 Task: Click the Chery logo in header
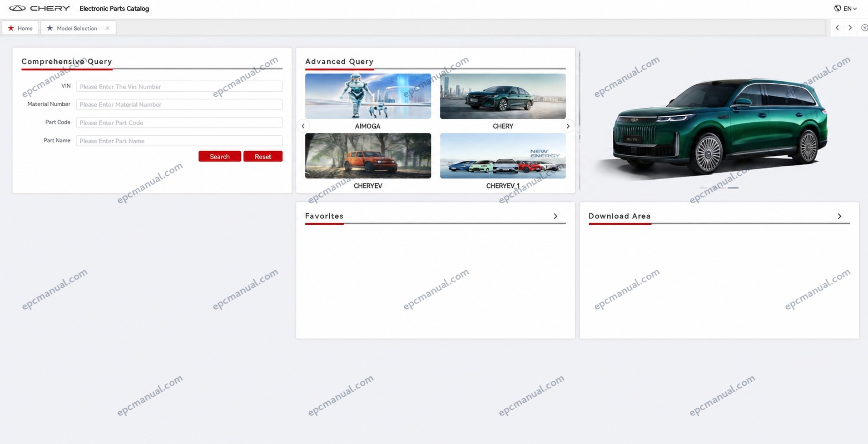pos(40,8)
